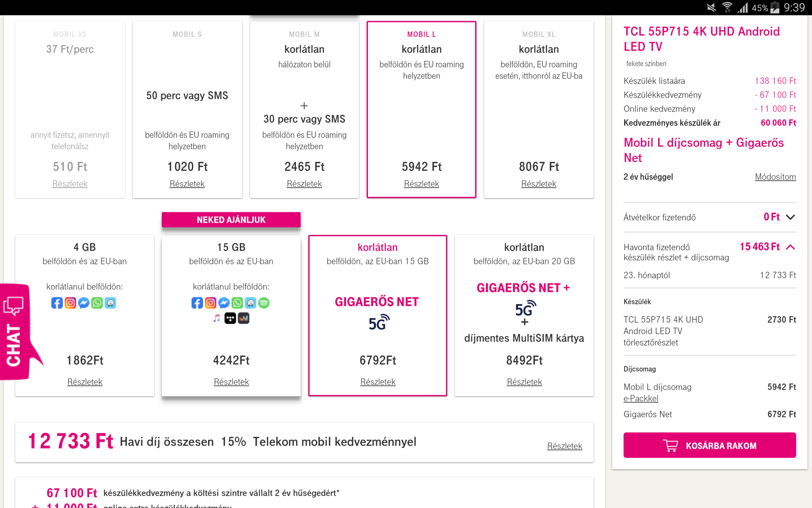Viewport: 812px width, 508px height.
Task: Expand the Átvételkor fizetendő chevron
Action: pos(790,217)
